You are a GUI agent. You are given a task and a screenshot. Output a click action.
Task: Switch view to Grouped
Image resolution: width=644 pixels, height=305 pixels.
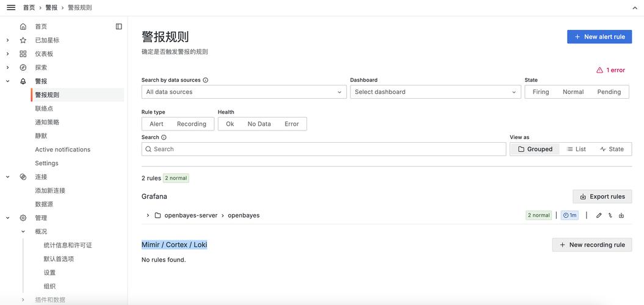(535, 149)
